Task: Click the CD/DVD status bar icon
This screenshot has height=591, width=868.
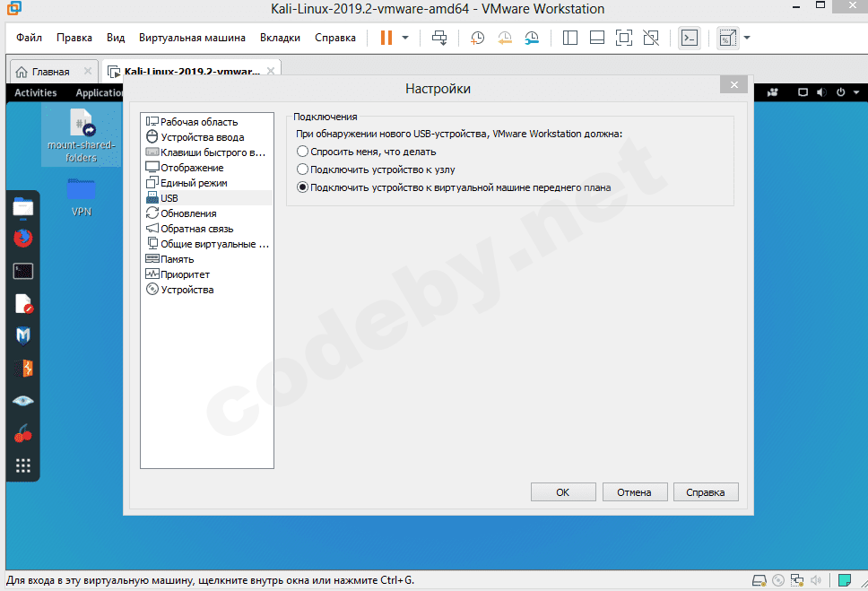Action: click(778, 580)
